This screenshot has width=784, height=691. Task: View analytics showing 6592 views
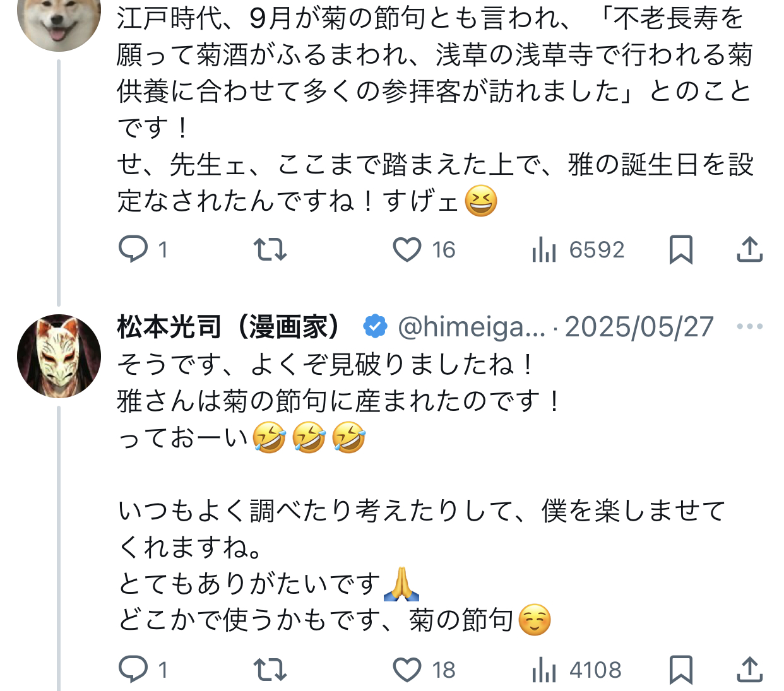pos(543,249)
